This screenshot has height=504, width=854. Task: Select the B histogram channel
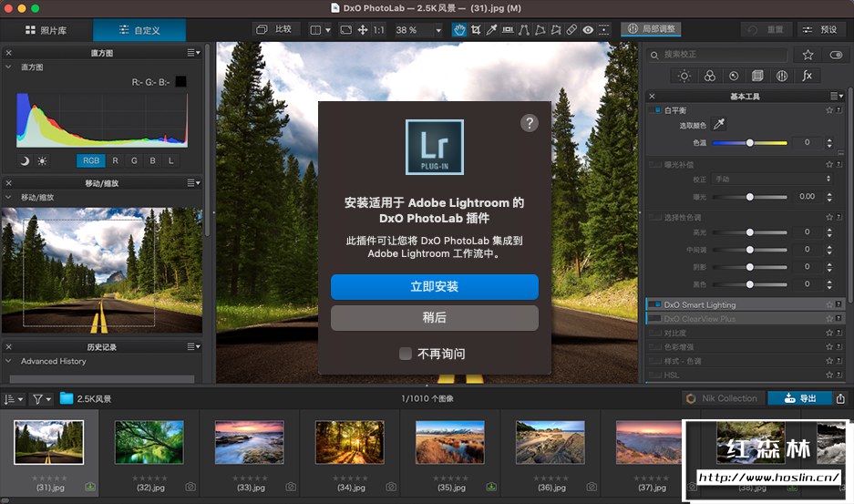152,160
